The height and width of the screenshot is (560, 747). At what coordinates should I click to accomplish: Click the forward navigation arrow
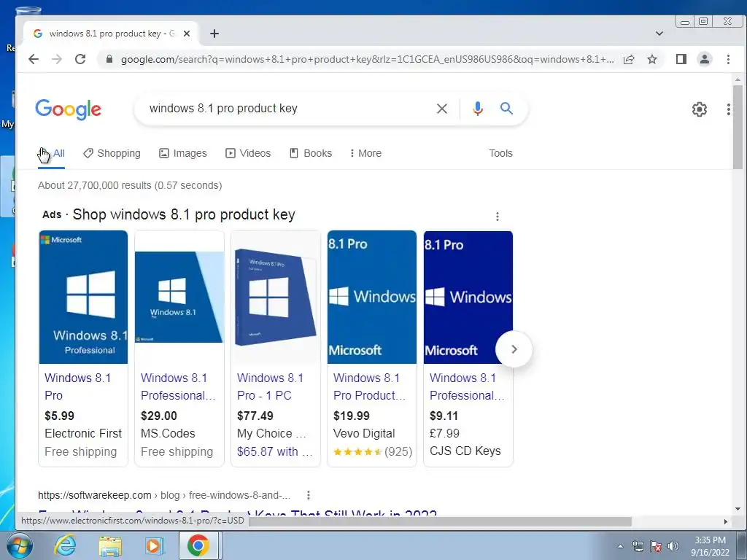coord(57,59)
